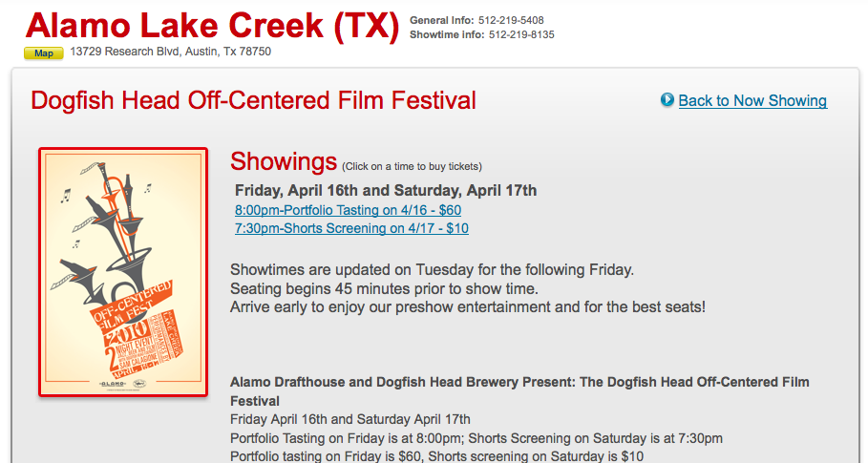Click the Alamo logo at the poster bottom
This screenshot has height=463, width=868.
(x=113, y=384)
